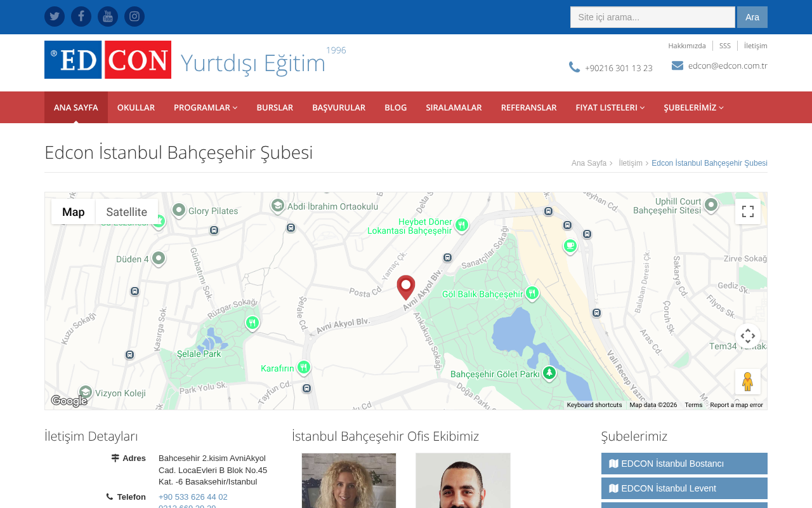
Task: Click the +90 533 626 44 02 phone link
Action: click(193, 497)
